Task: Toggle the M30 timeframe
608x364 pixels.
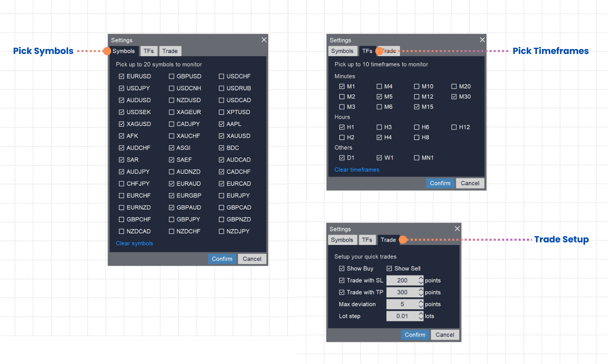Action: tap(454, 97)
